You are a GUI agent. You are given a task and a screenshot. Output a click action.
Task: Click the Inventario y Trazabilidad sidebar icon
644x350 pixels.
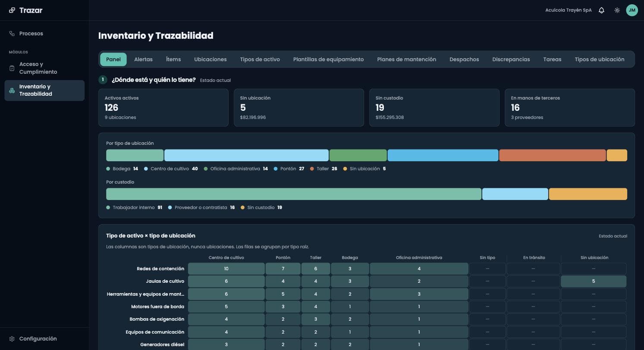point(12,91)
